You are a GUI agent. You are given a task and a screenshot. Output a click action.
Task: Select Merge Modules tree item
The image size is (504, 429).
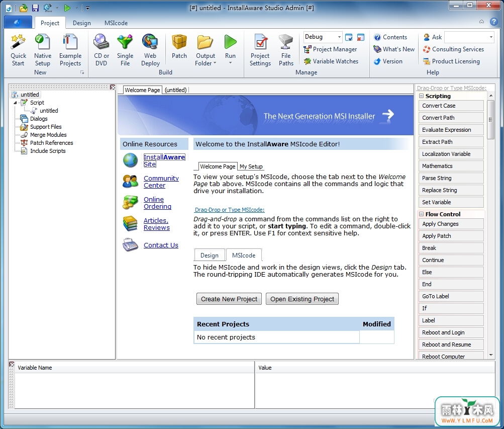pos(48,135)
